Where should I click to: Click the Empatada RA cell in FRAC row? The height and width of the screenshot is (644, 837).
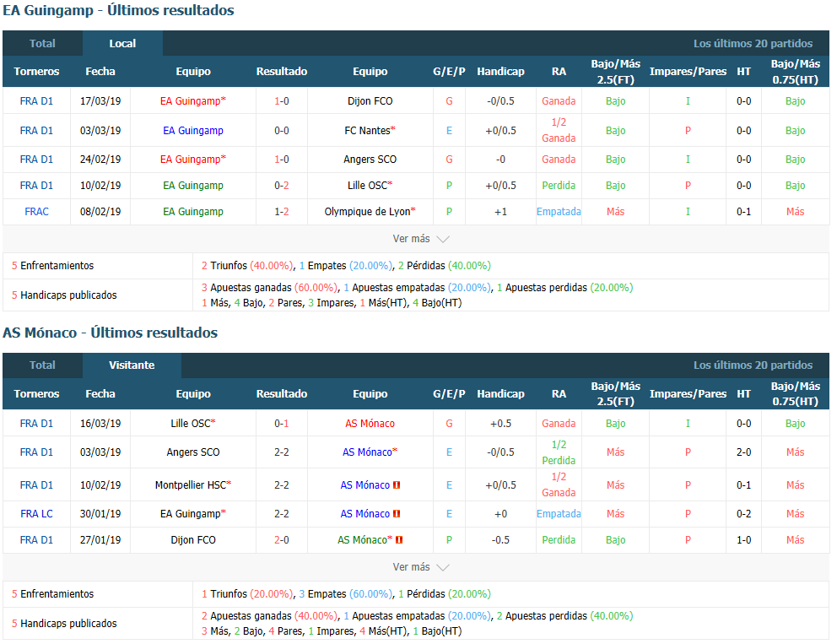click(559, 212)
